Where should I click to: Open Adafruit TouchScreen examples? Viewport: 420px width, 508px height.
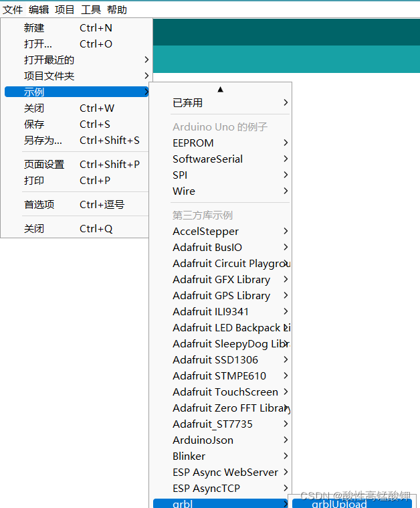coord(221,392)
